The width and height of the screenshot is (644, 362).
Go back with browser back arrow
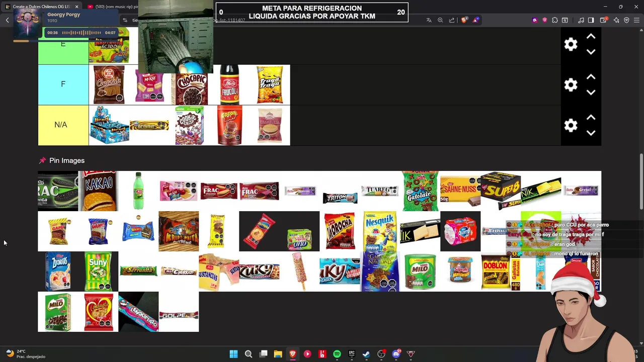tap(7, 20)
